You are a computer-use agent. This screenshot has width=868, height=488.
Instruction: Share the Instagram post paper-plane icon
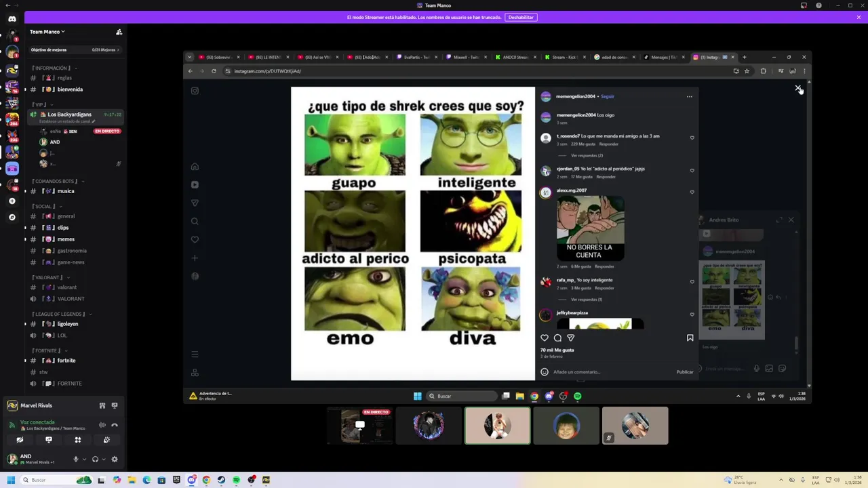571,338
